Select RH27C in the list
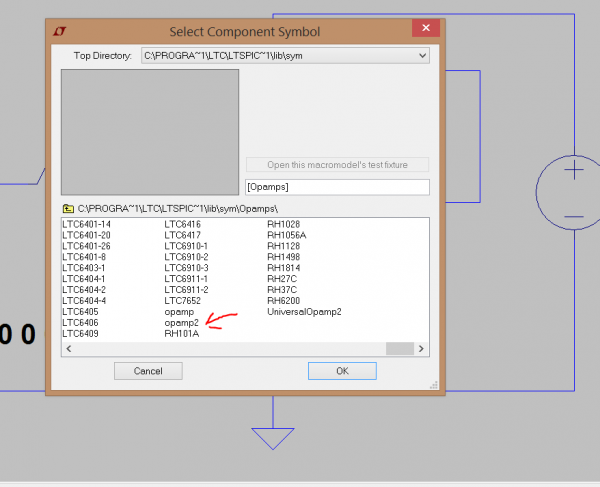Image resolution: width=600 pixels, height=487 pixels. coord(282,279)
